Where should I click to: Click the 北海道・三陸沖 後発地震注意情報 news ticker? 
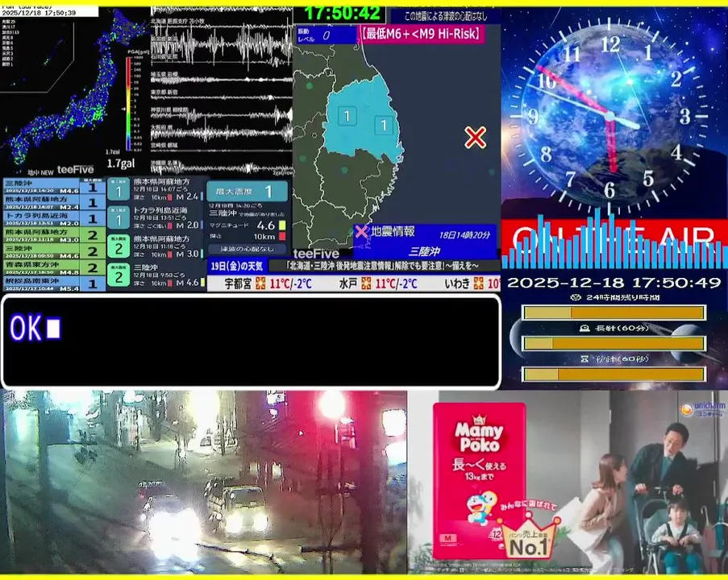[x=383, y=266]
